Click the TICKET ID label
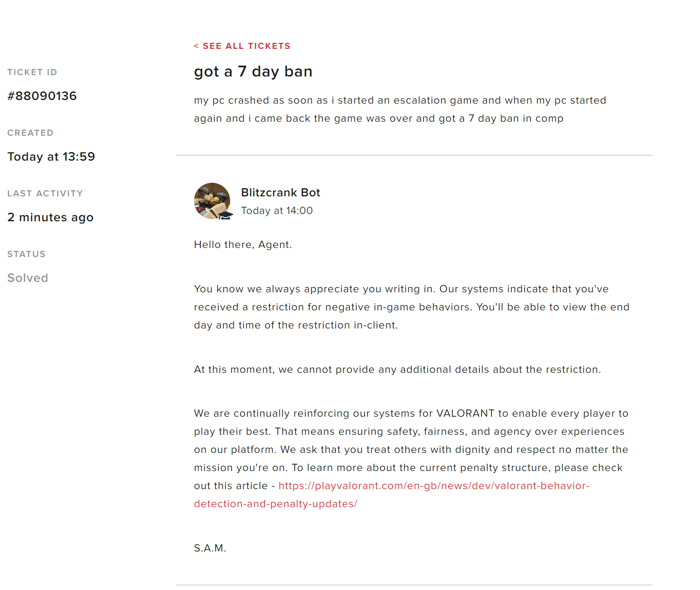Screen dimensions: 700x590 32,72
